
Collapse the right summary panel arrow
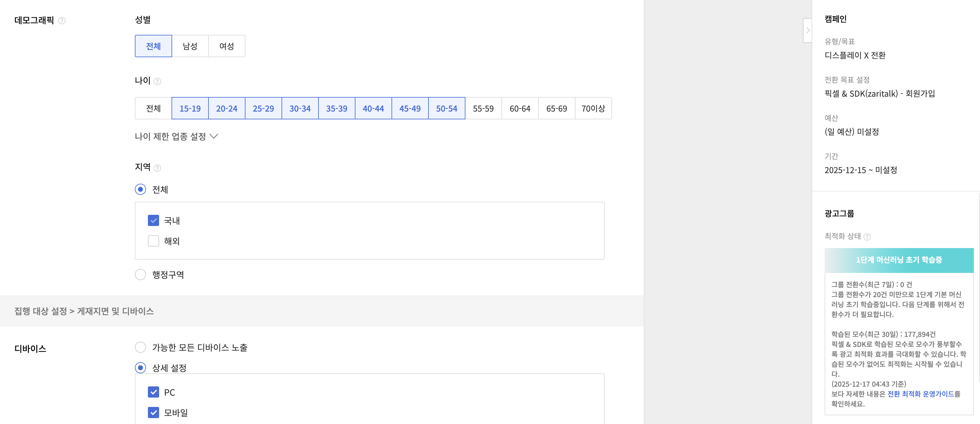807,30
